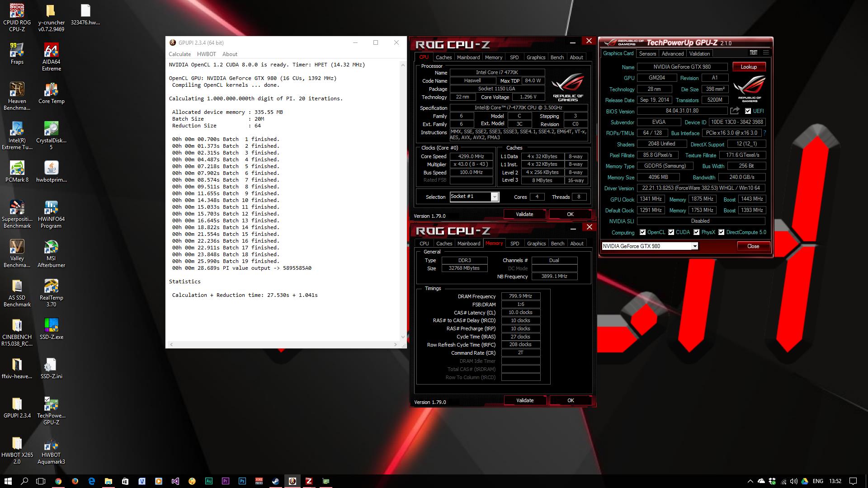868x488 pixels.
Task: Toggle the CUDA computing checkbox
Action: click(x=671, y=232)
